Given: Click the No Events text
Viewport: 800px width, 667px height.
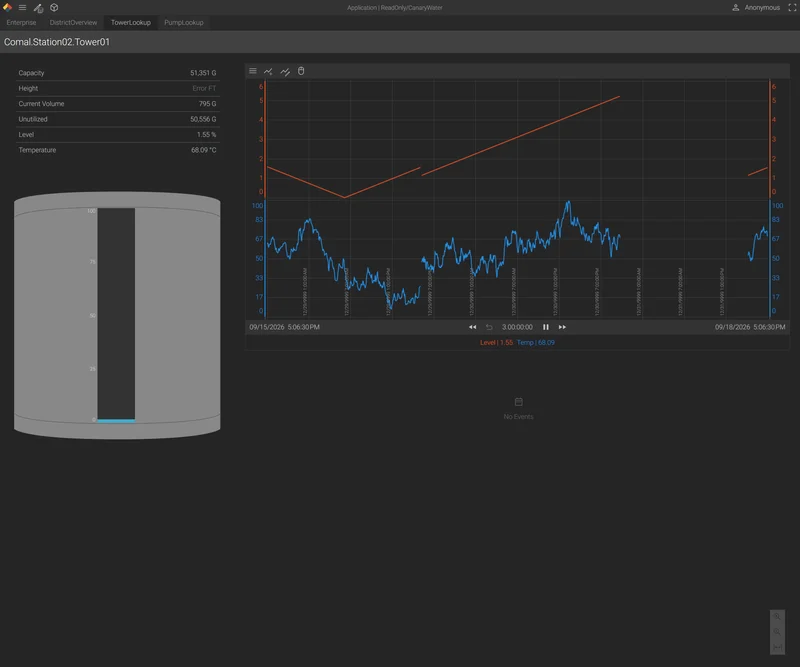Looking at the screenshot, I should click(518, 416).
